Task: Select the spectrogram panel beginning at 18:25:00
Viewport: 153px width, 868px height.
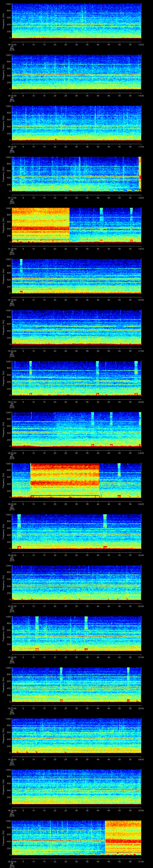Action: click(x=77, y=583)
